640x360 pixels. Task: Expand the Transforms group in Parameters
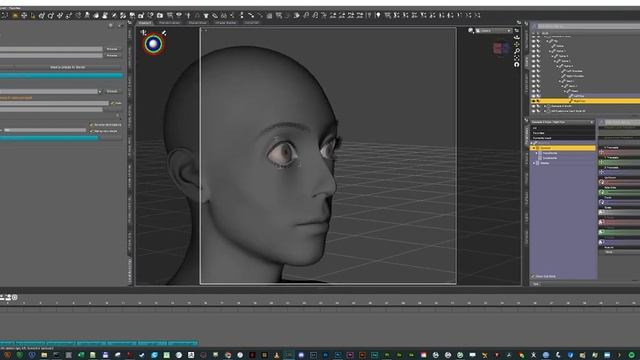coord(536,153)
